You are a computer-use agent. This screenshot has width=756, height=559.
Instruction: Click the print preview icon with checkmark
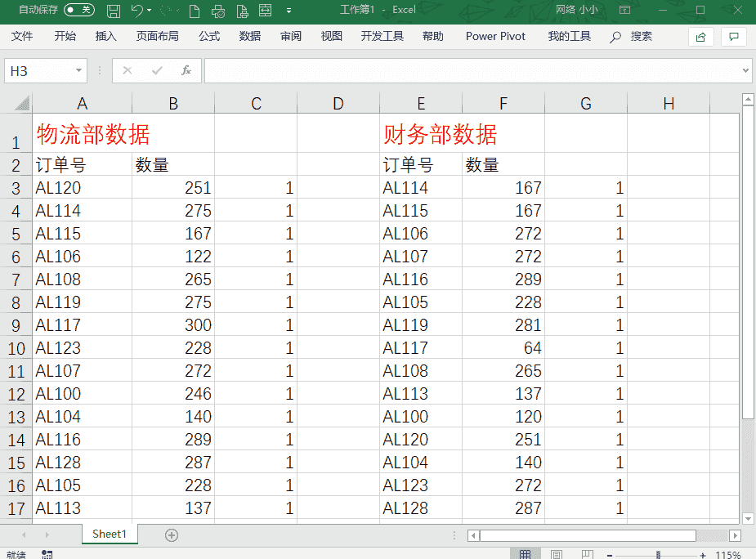coord(218,11)
